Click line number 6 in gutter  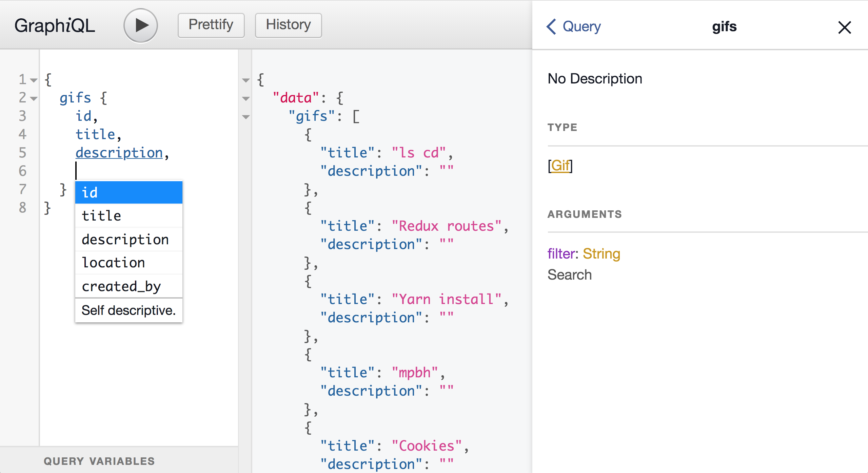[22, 171]
